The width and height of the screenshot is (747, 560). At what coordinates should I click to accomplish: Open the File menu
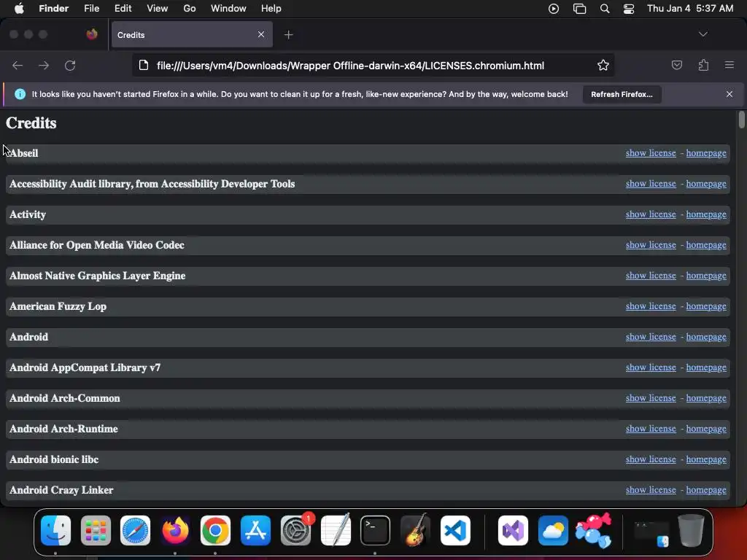tap(91, 9)
